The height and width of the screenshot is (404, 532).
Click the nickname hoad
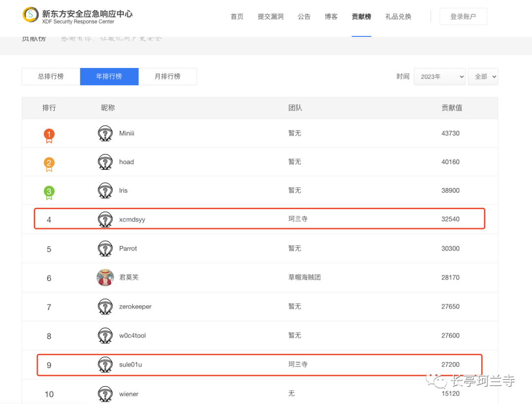(126, 162)
